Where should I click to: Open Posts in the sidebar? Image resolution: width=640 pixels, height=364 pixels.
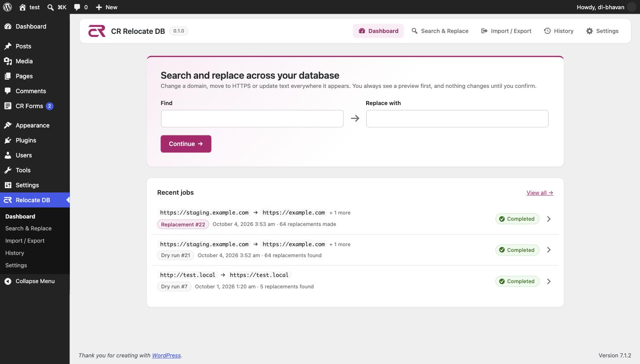35,46
